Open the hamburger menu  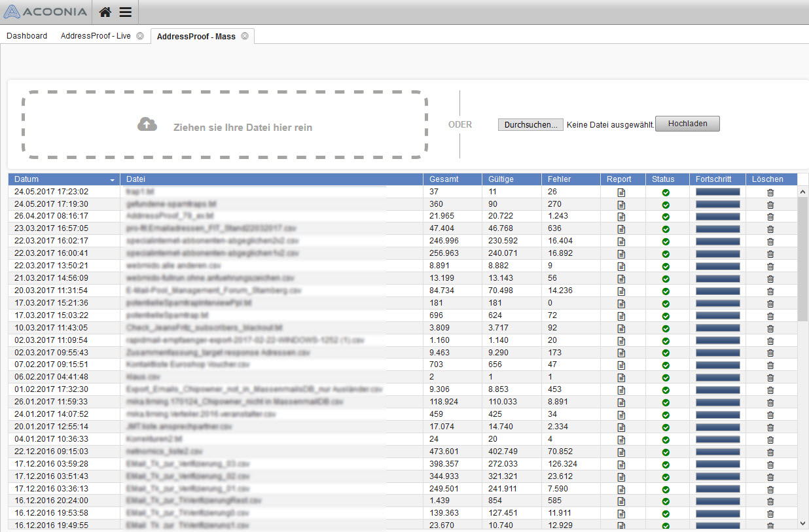coord(126,12)
